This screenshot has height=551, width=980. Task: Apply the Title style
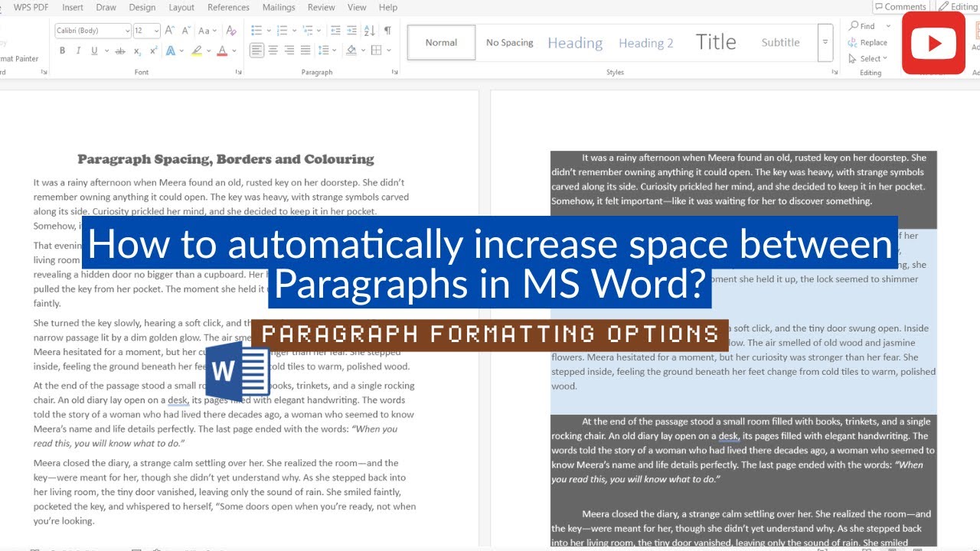716,42
